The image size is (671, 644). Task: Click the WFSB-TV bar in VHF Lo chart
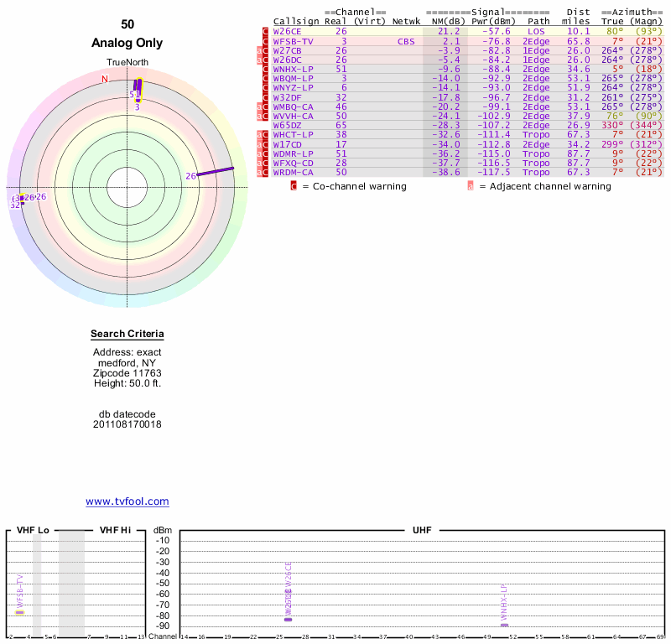[x=19, y=612]
